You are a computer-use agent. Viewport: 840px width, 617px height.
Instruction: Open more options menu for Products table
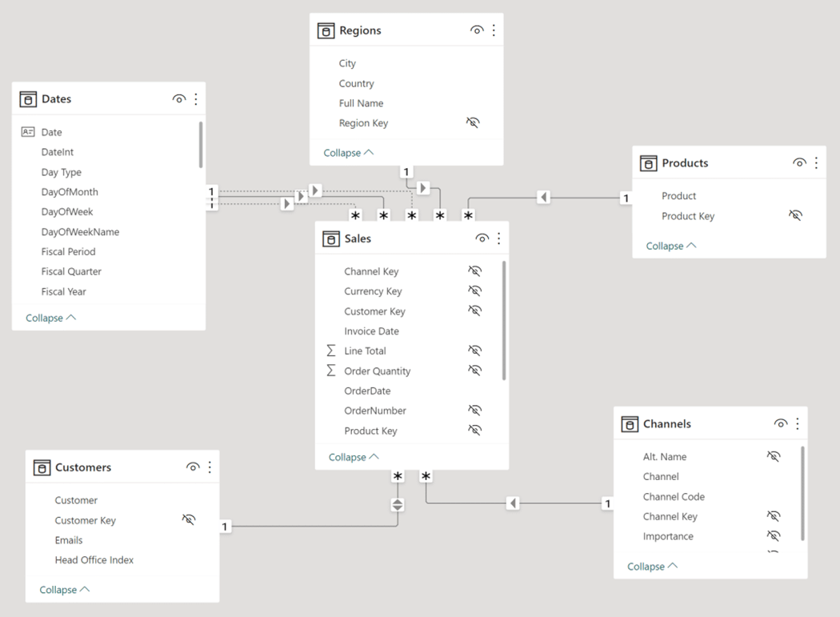(816, 163)
